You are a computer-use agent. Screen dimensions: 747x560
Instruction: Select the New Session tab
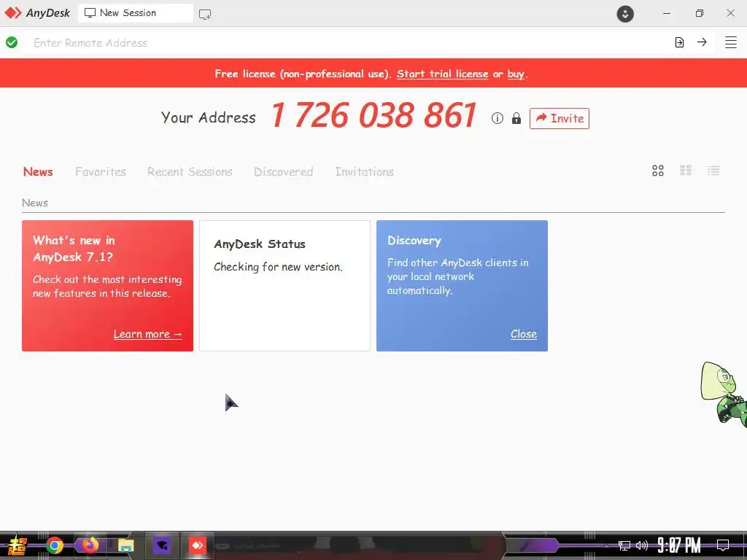click(135, 13)
